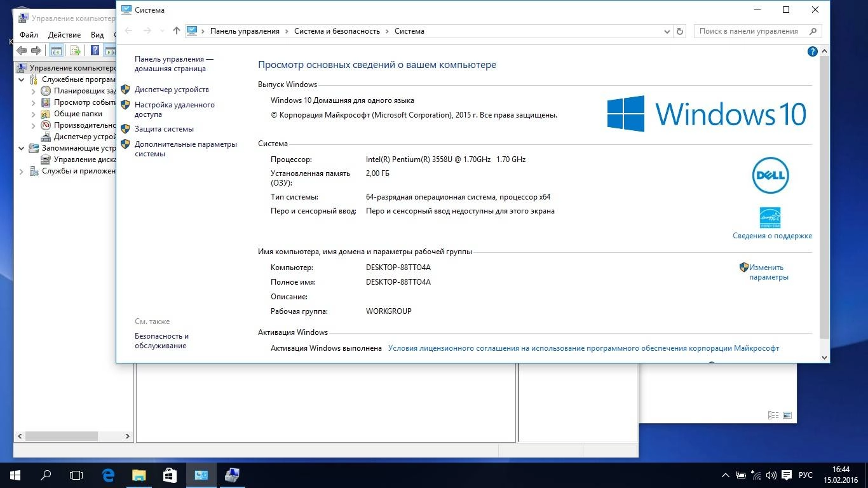868x488 pixels.
Task: Open the Вид menu in Computer Management
Action: tap(97, 35)
